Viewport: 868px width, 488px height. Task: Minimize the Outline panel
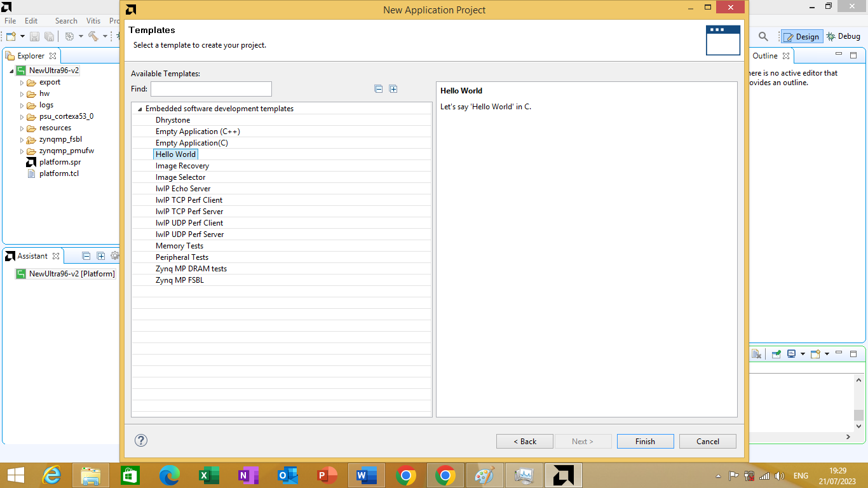[839, 55]
